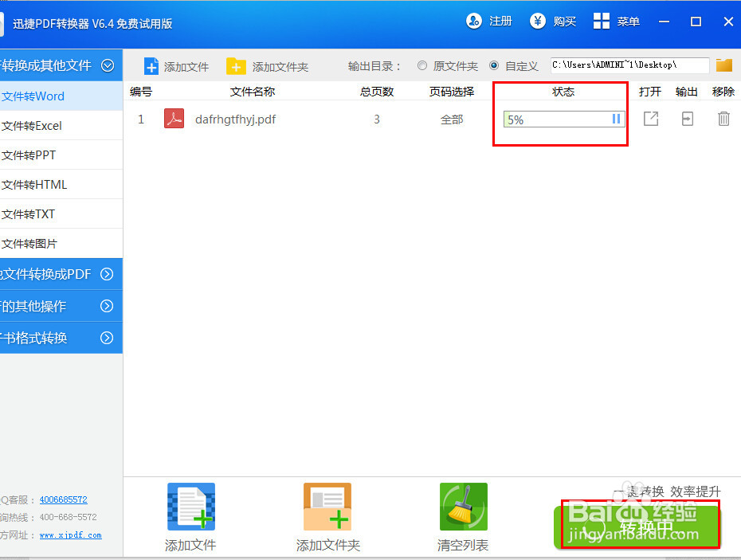The image size is (741, 560).
Task: Click the 总页数 column header
Action: click(377, 92)
